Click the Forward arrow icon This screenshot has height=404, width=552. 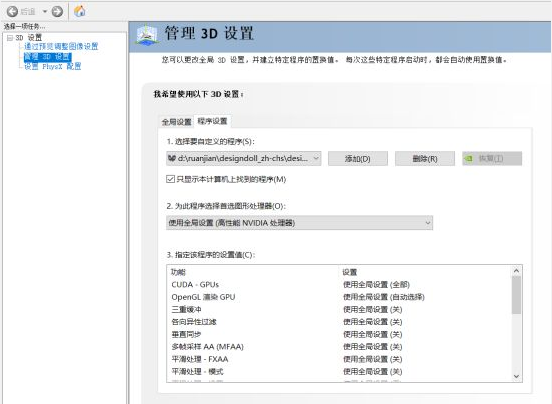(x=57, y=12)
